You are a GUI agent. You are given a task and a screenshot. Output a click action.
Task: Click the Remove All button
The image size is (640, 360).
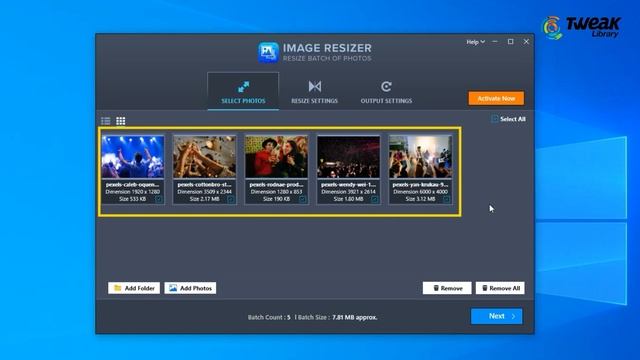(x=500, y=288)
